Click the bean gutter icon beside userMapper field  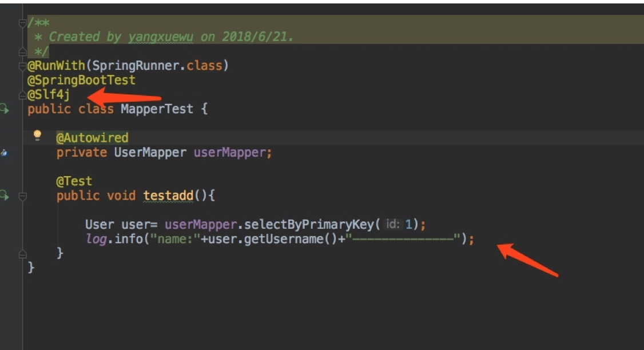point(3,153)
